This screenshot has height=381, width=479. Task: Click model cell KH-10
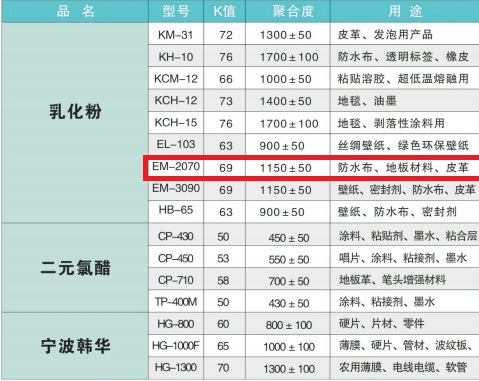pos(176,56)
